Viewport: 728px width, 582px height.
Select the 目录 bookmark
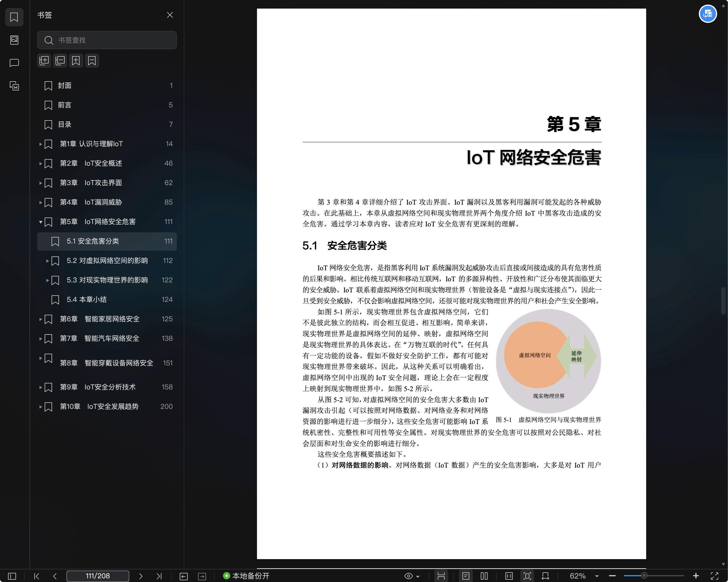[107, 124]
